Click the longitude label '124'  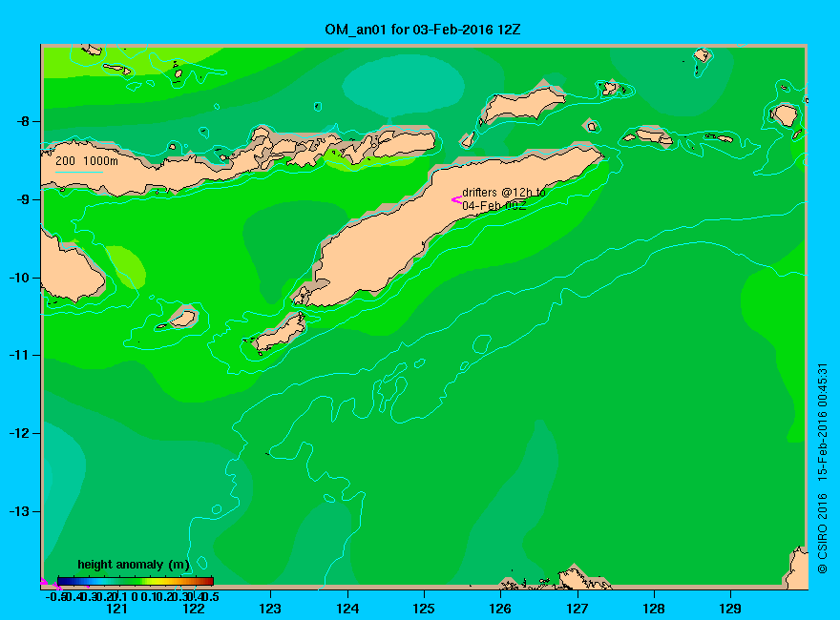347,609
